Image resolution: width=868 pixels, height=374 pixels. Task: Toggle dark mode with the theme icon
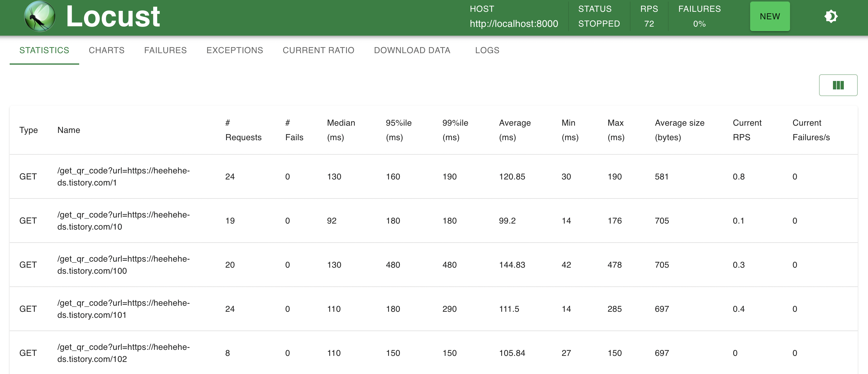(831, 17)
